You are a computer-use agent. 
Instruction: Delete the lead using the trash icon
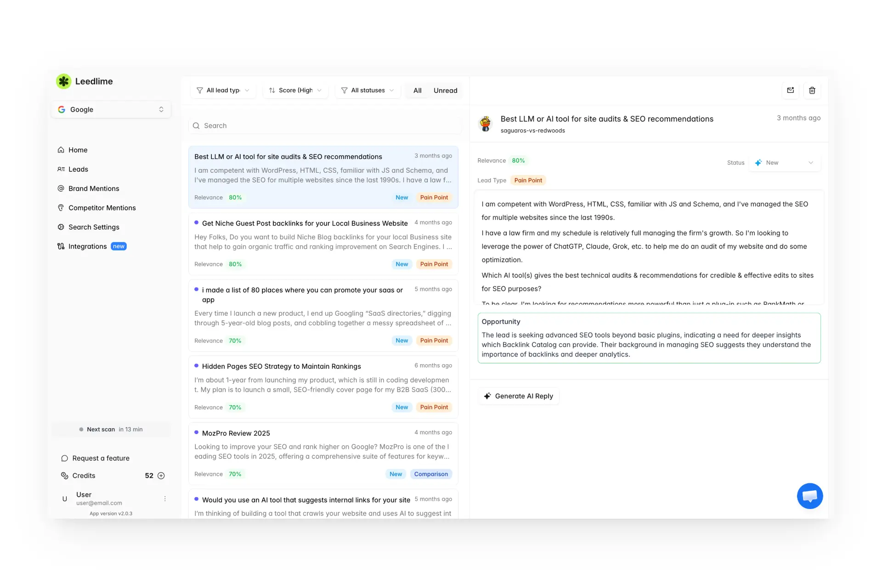(812, 90)
